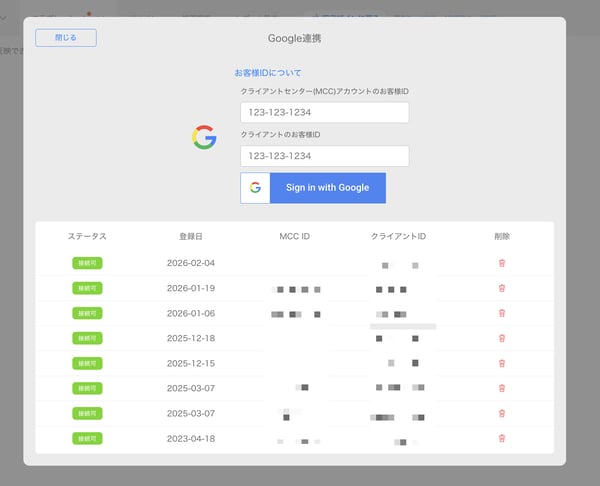
Task: Focus the MCC account customer ID field
Action: [x=324, y=112]
